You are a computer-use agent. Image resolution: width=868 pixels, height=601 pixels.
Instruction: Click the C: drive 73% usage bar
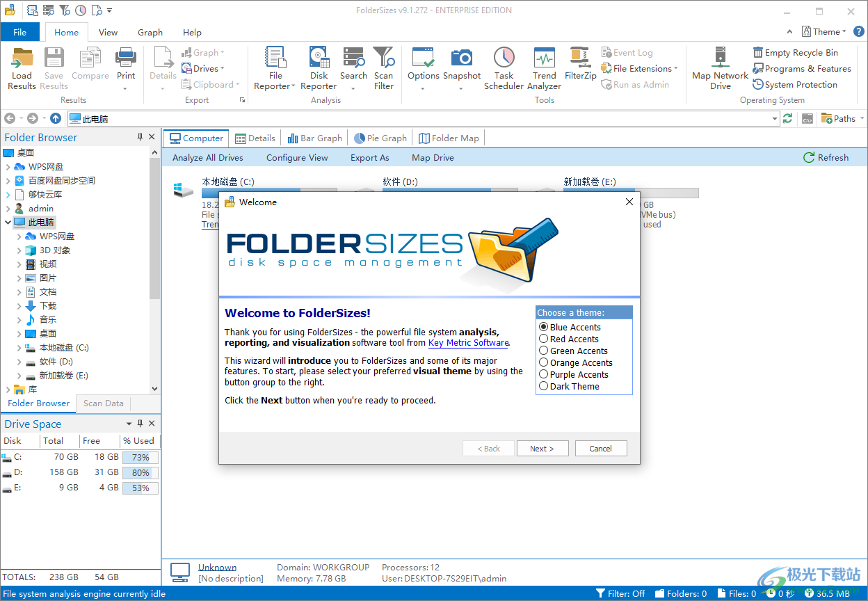[140, 458]
